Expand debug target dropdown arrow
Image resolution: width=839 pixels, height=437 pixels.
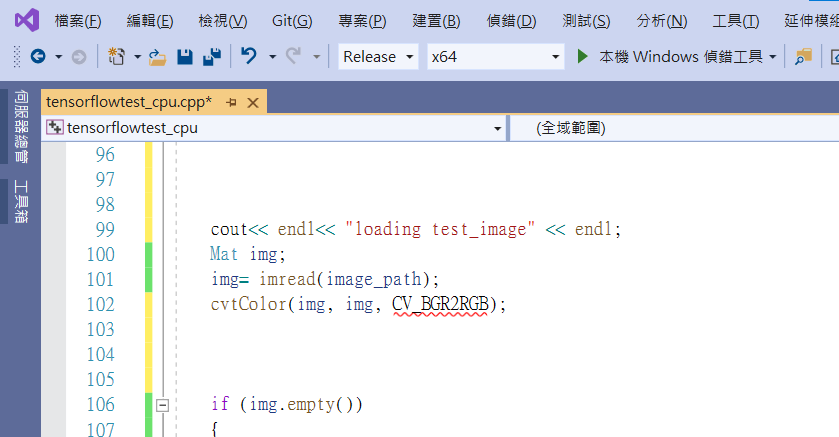[x=773, y=57]
